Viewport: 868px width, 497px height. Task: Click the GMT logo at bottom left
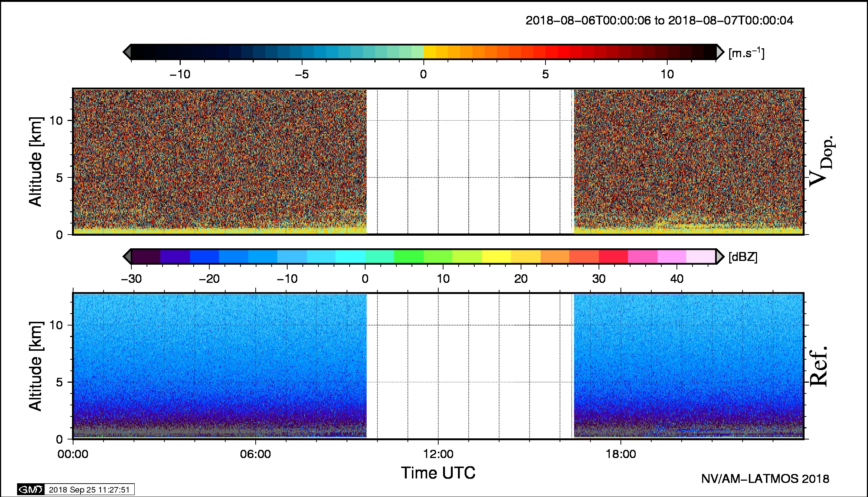tap(31, 490)
